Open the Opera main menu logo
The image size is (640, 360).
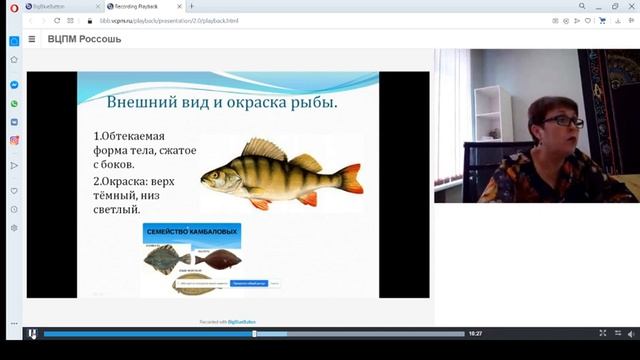[14, 8]
